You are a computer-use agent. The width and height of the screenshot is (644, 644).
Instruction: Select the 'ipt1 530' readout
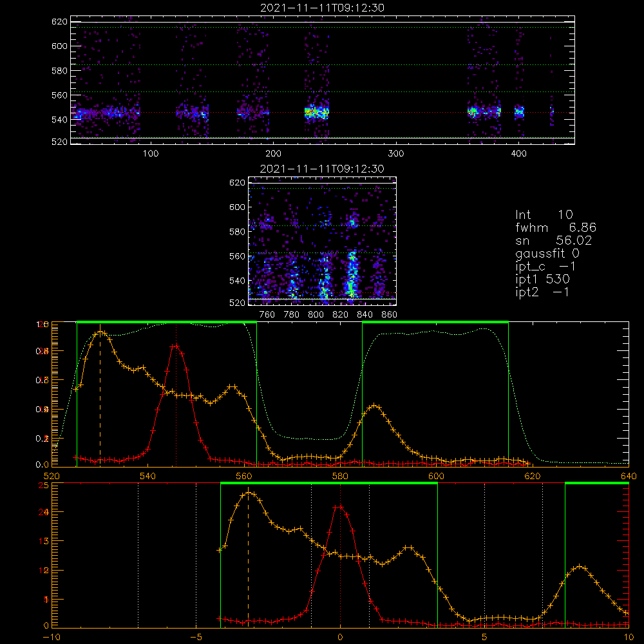pyautogui.click(x=542, y=279)
